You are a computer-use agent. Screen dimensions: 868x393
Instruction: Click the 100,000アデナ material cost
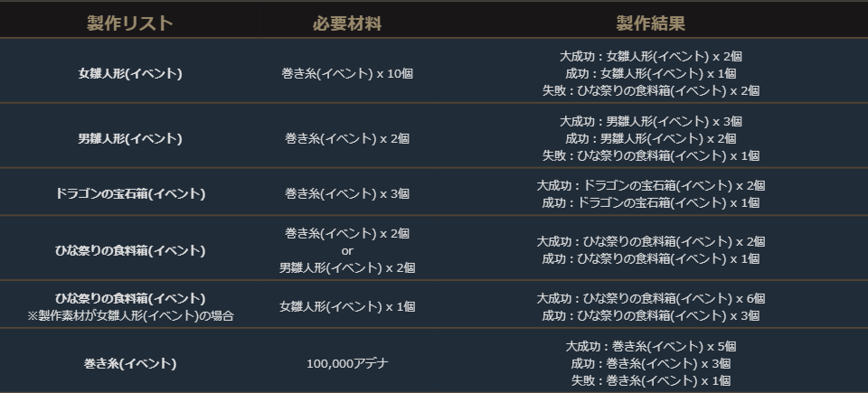tap(347, 364)
